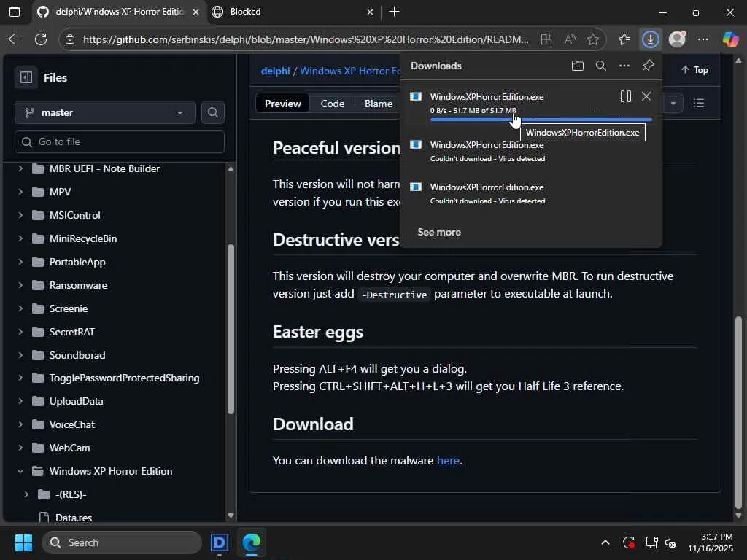Collapse the Windows XP Horror Edition folder
The image size is (747, 560).
[20, 472]
